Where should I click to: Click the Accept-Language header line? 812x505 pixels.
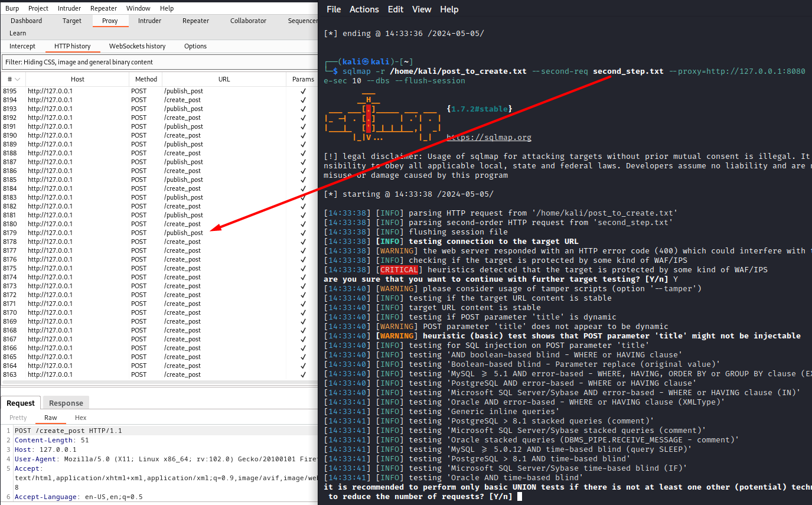(x=79, y=497)
